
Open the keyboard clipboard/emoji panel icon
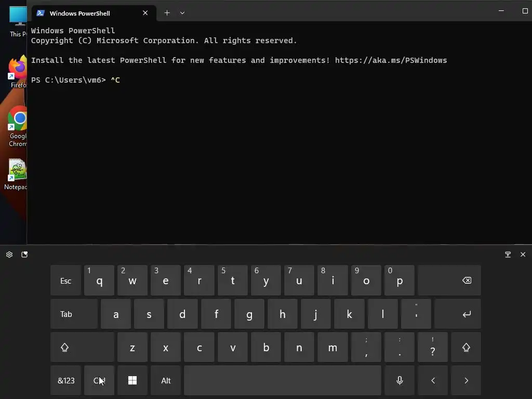point(24,255)
